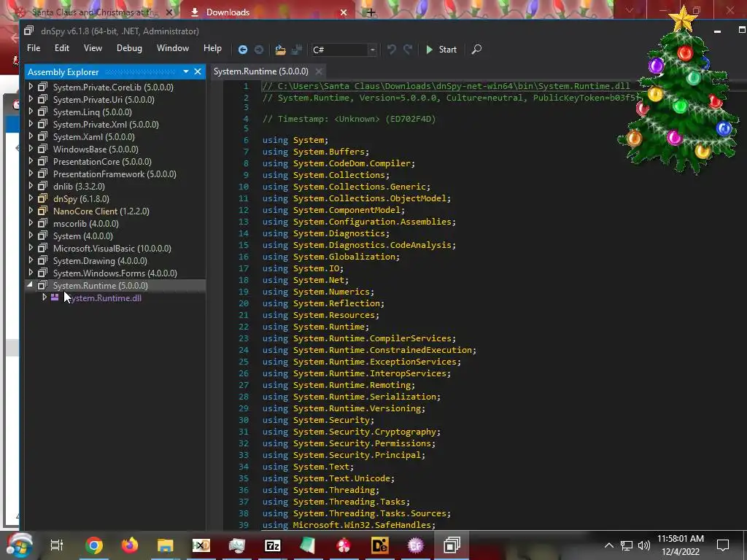Viewport: 747px width, 560px height.
Task: Click the Undo toolbar icon
Action: 391,50
